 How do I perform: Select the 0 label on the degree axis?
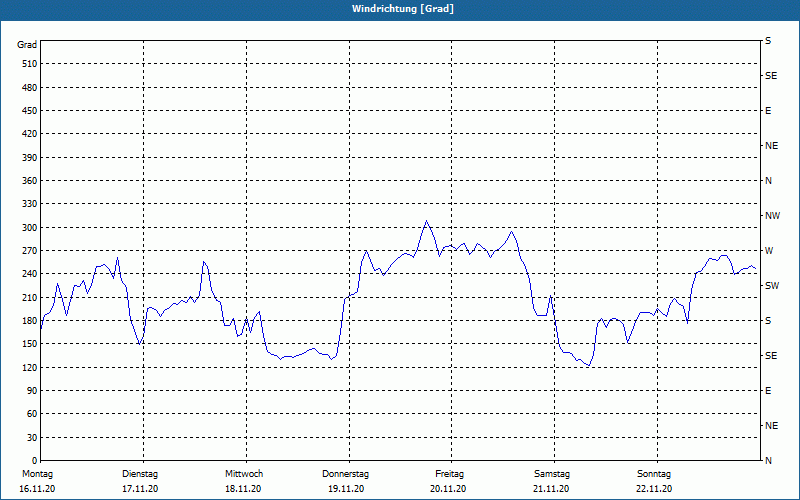coord(35,461)
